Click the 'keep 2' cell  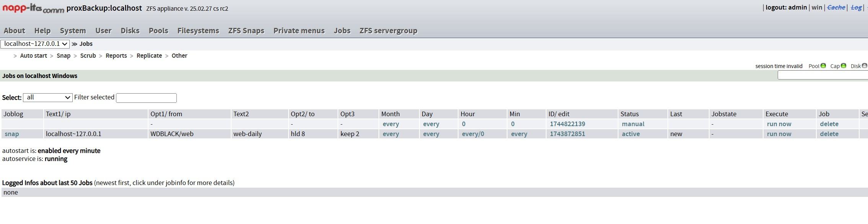[x=358, y=134]
